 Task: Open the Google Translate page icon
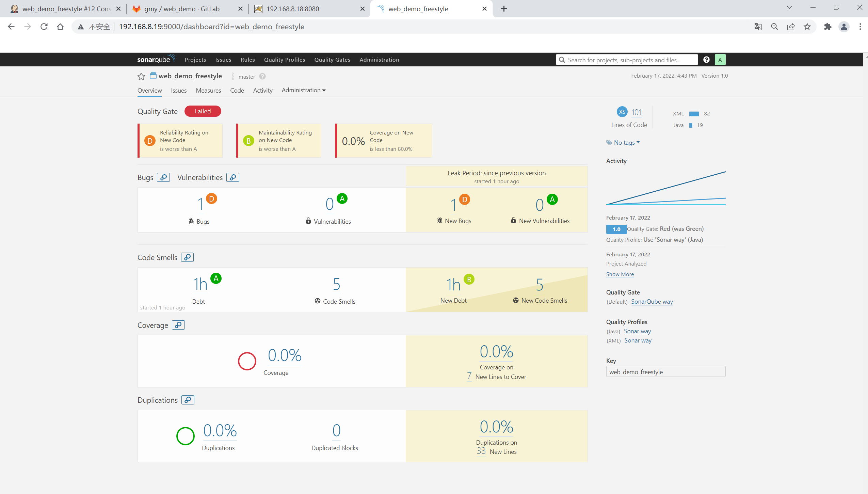(x=758, y=27)
